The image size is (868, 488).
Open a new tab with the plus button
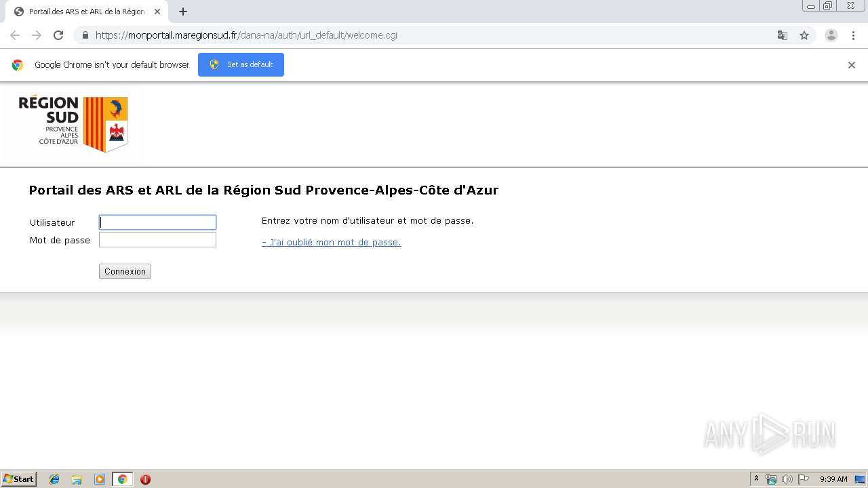pos(183,12)
